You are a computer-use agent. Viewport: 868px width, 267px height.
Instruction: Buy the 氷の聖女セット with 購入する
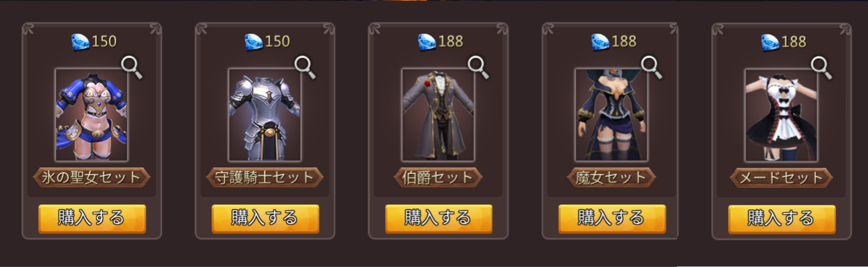point(92,218)
